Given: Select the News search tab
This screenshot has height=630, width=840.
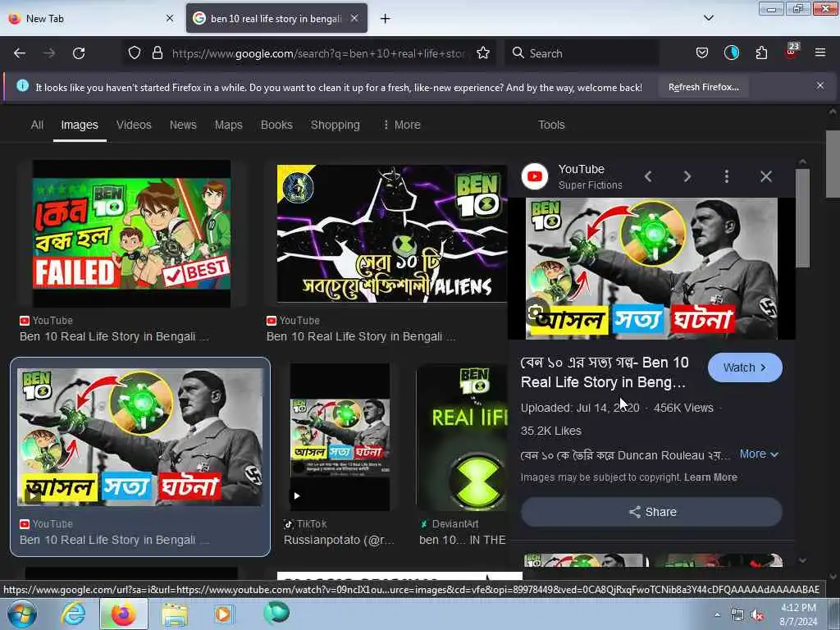Looking at the screenshot, I should (183, 125).
